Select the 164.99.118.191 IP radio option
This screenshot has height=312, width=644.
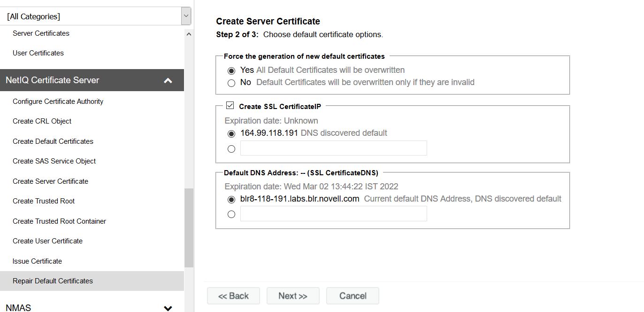coord(231,133)
